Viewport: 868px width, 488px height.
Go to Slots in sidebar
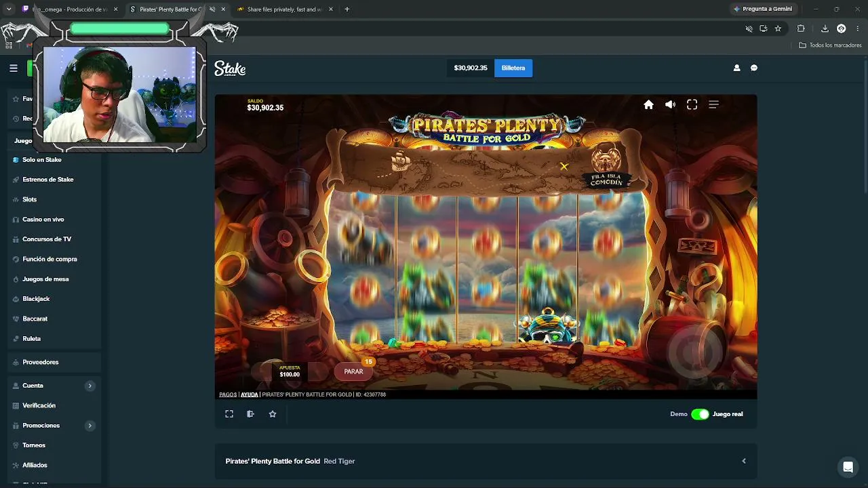[30, 199]
